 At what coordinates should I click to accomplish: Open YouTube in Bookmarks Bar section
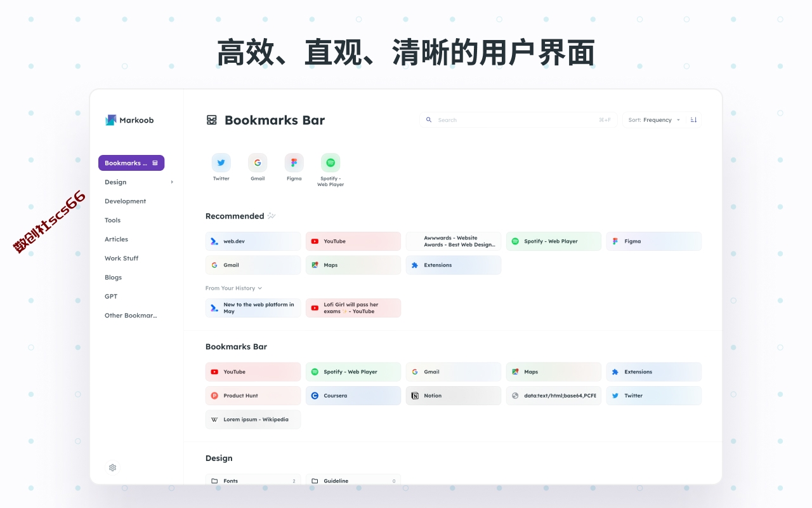(x=253, y=371)
